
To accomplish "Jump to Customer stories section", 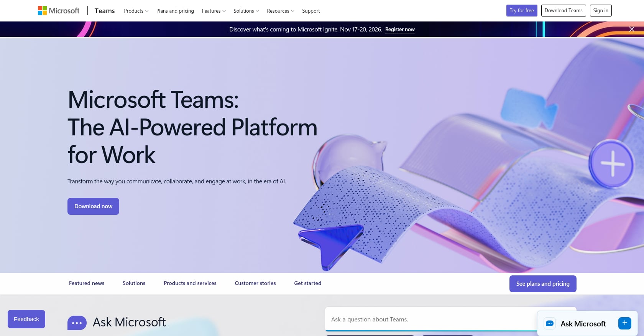I will (255, 283).
